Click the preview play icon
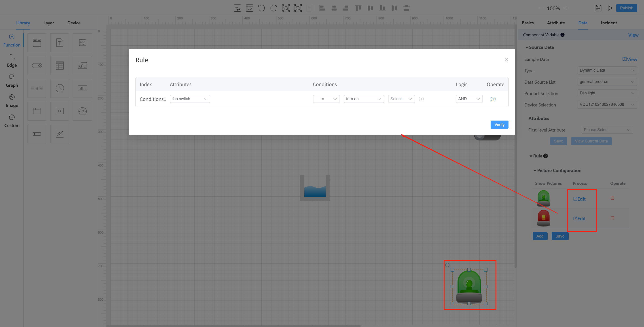Viewport: 644px width, 327px height. [610, 8]
